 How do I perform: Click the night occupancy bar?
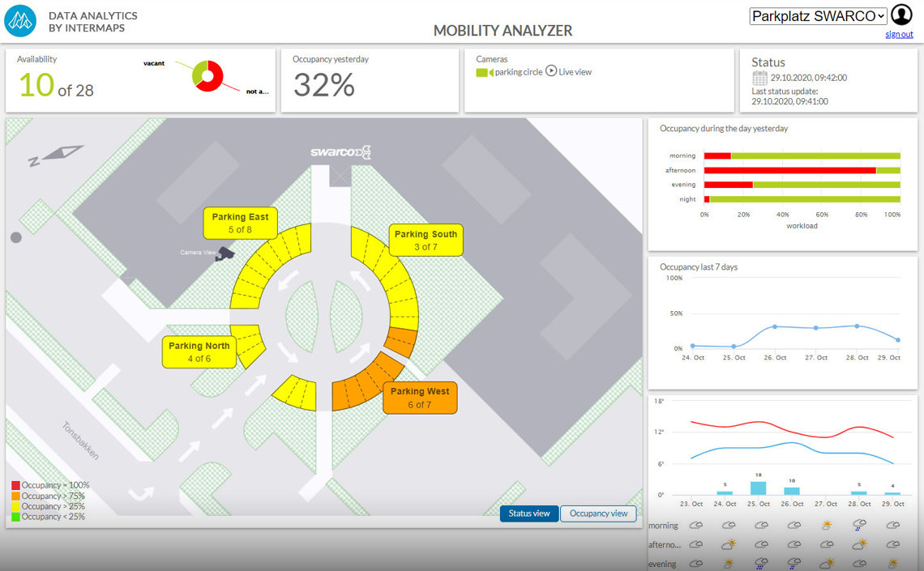(x=802, y=199)
